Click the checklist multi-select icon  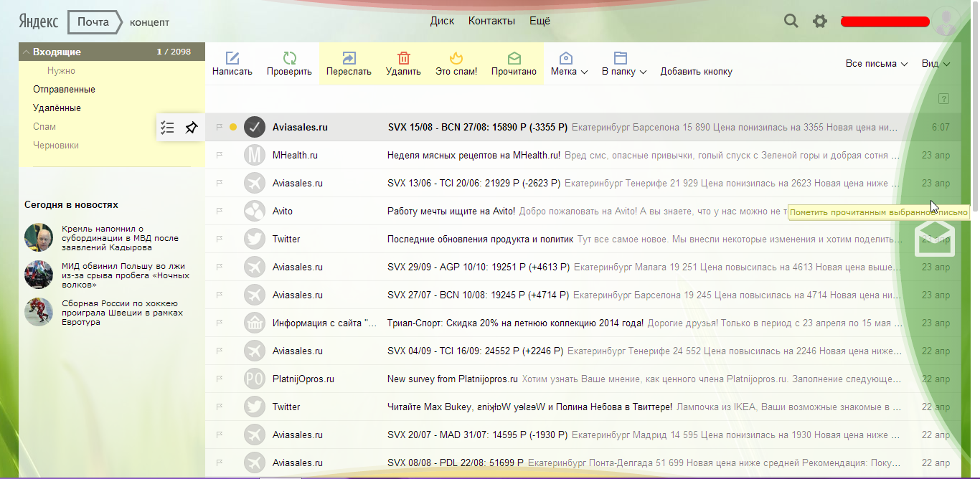[x=167, y=128]
